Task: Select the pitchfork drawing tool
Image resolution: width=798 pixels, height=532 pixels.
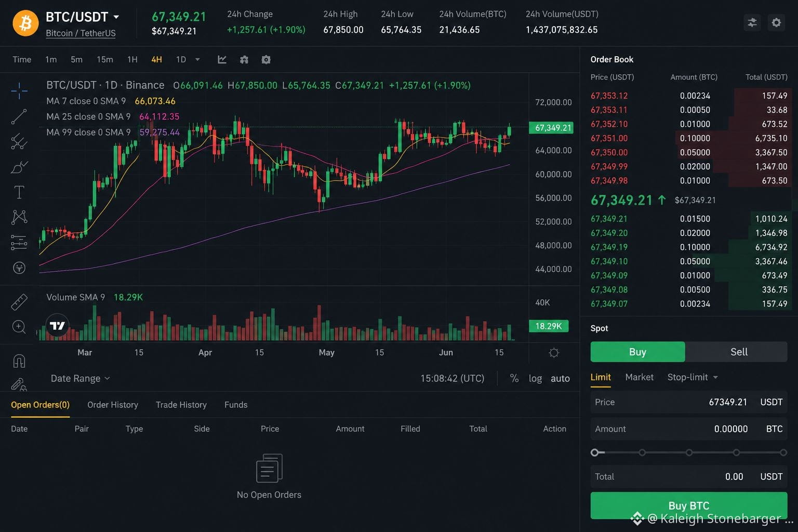Action: (x=19, y=141)
